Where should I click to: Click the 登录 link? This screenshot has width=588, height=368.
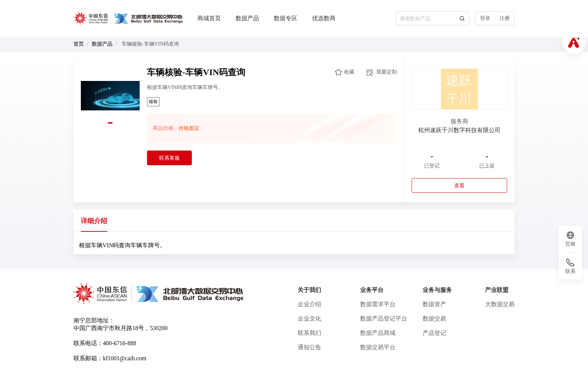click(x=485, y=18)
